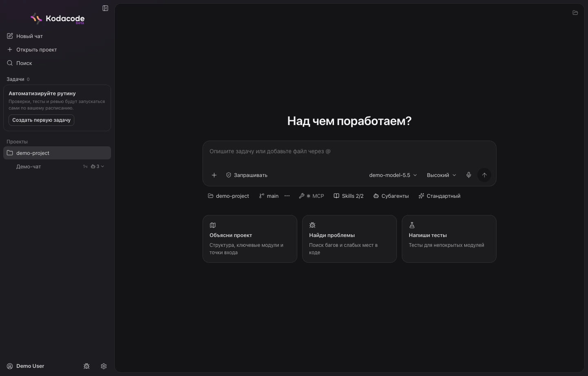Open the bug report icon in sidebar footer
The height and width of the screenshot is (376, 588).
pyautogui.click(x=87, y=366)
